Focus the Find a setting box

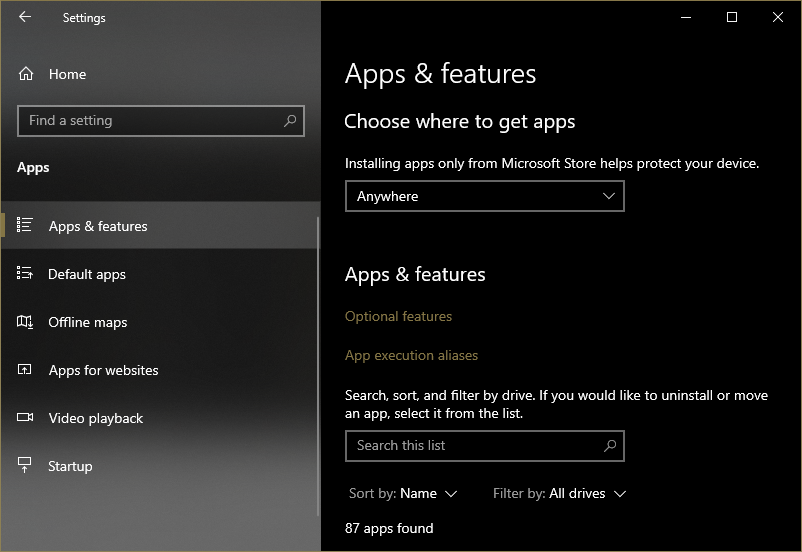[x=161, y=121]
